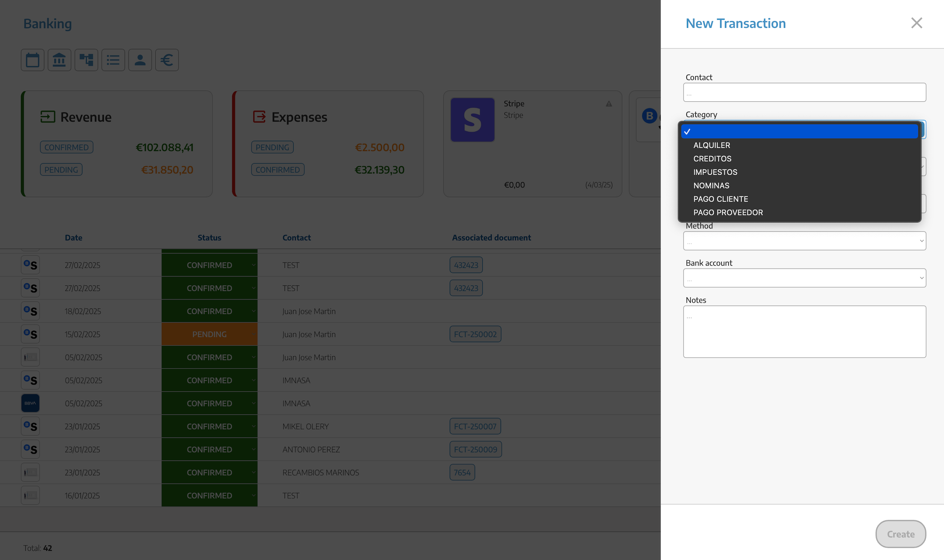The height and width of the screenshot is (560, 944).
Task: Click the contact person icon
Action: pyautogui.click(x=140, y=60)
